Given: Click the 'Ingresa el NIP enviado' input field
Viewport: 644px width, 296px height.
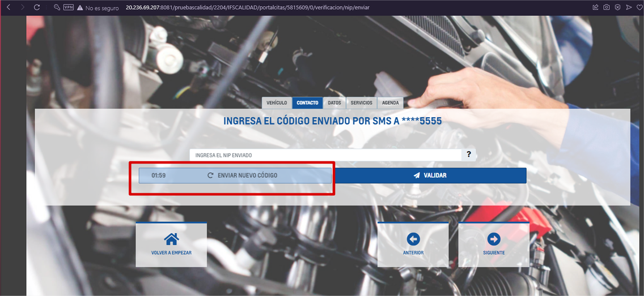Looking at the screenshot, I should click(326, 155).
